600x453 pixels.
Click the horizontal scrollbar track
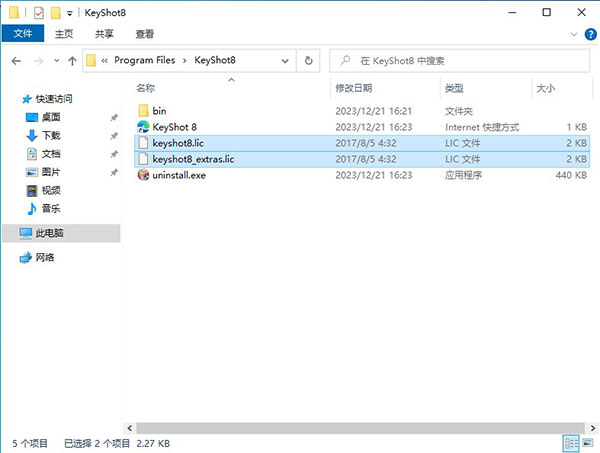(360, 428)
